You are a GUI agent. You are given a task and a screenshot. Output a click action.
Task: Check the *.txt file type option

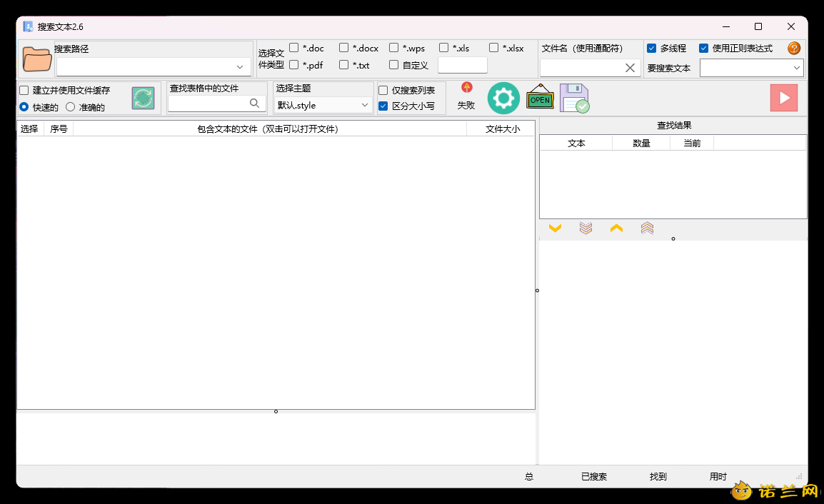(343, 65)
